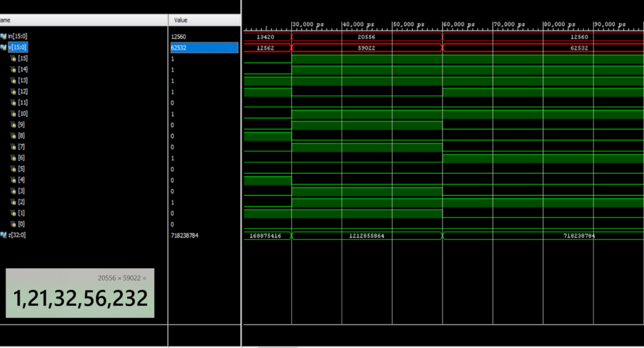644x348 pixels.
Task: Select the signal icon for bit [10]
Action: 14,113
